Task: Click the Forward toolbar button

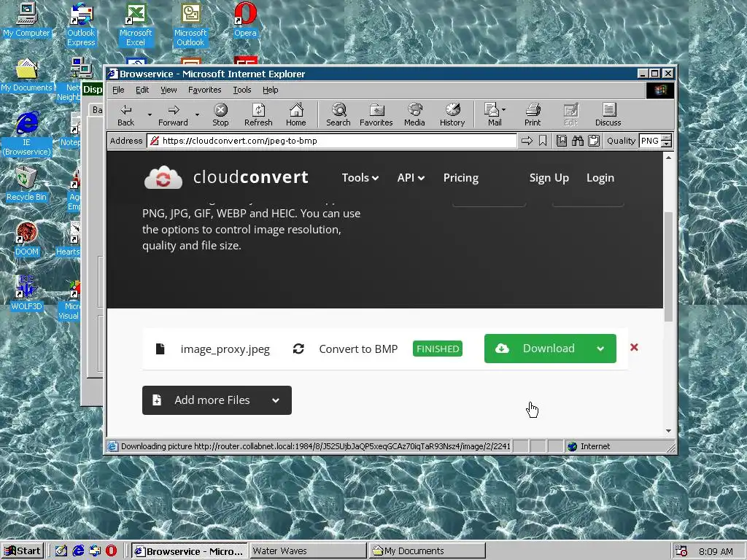Action: (x=173, y=115)
